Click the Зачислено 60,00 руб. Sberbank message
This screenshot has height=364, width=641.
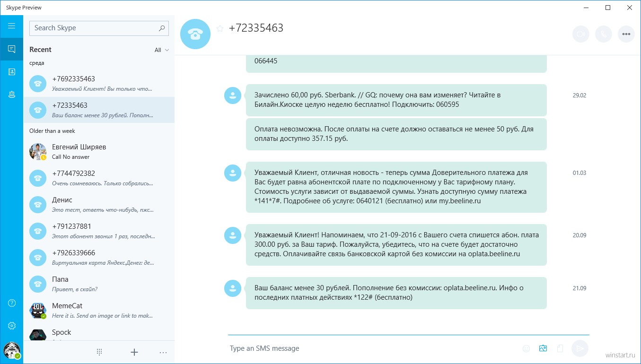tap(396, 100)
